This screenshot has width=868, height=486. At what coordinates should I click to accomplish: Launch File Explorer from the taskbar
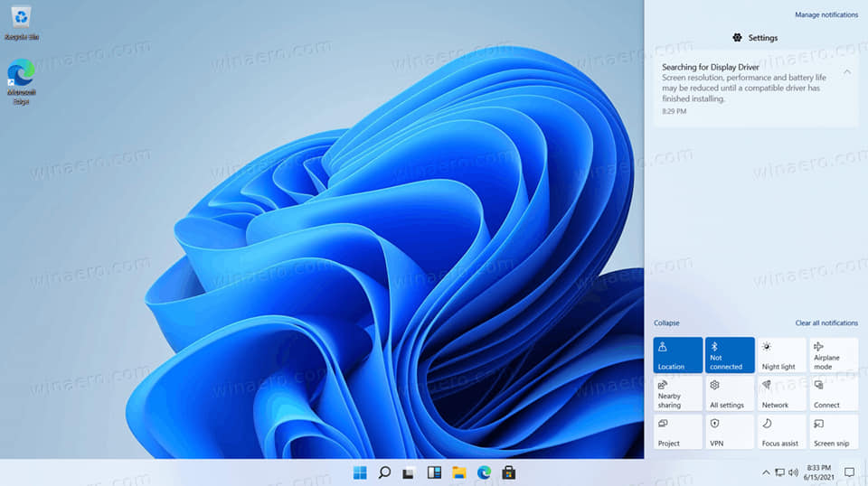[459, 472]
